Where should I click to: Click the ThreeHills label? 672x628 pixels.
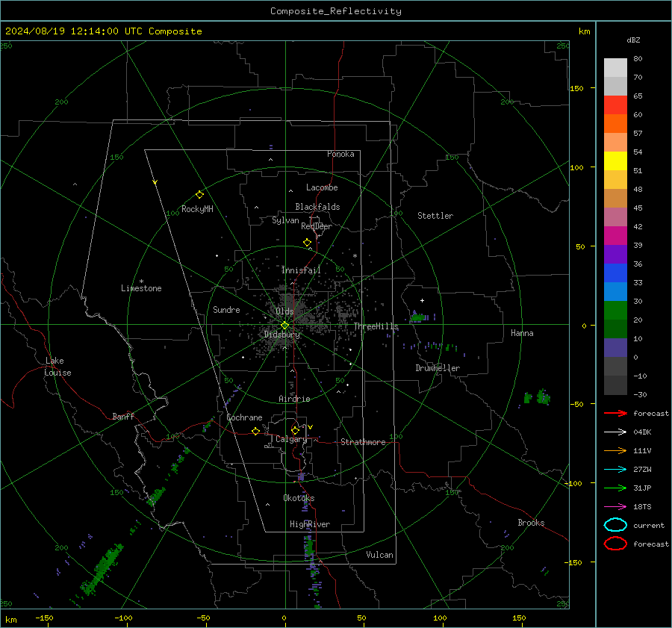point(376,326)
